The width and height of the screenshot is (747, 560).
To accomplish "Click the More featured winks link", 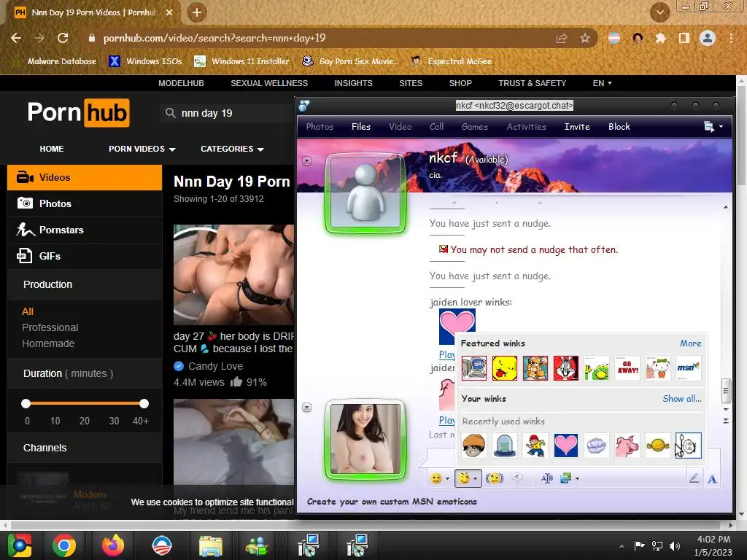I will pos(690,343).
